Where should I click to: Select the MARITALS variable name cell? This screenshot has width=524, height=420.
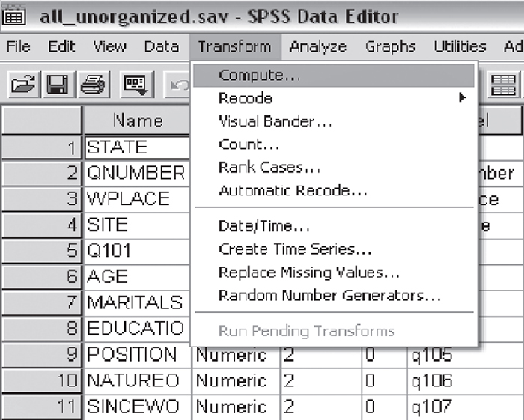pyautogui.click(x=135, y=302)
